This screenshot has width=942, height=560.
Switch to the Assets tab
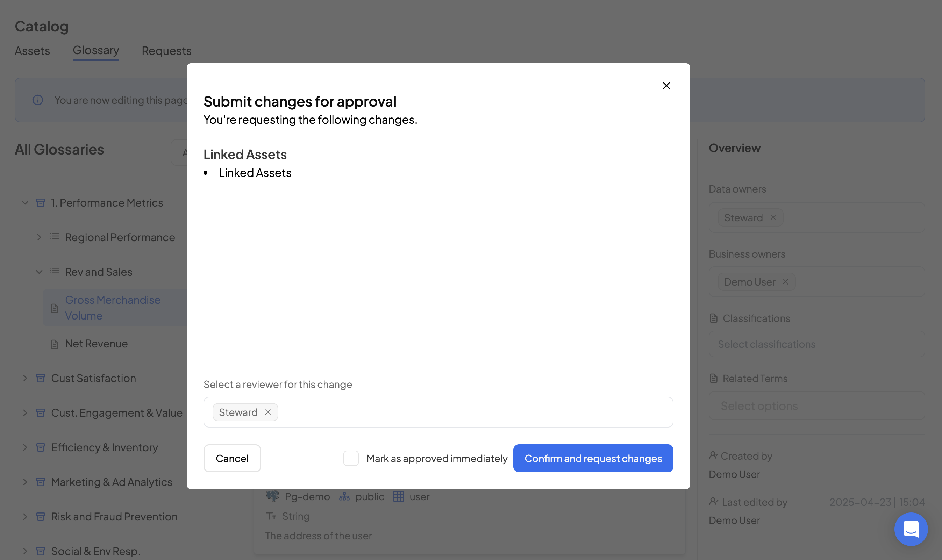(32, 51)
